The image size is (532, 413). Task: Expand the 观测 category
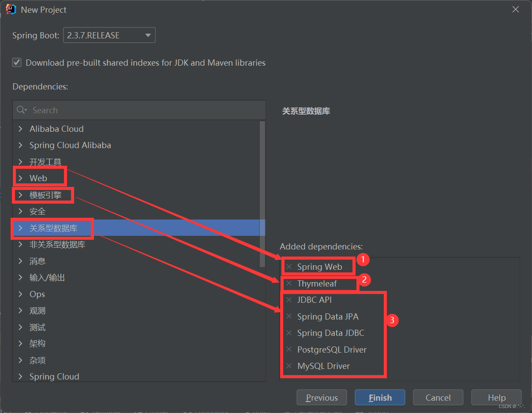(20, 310)
